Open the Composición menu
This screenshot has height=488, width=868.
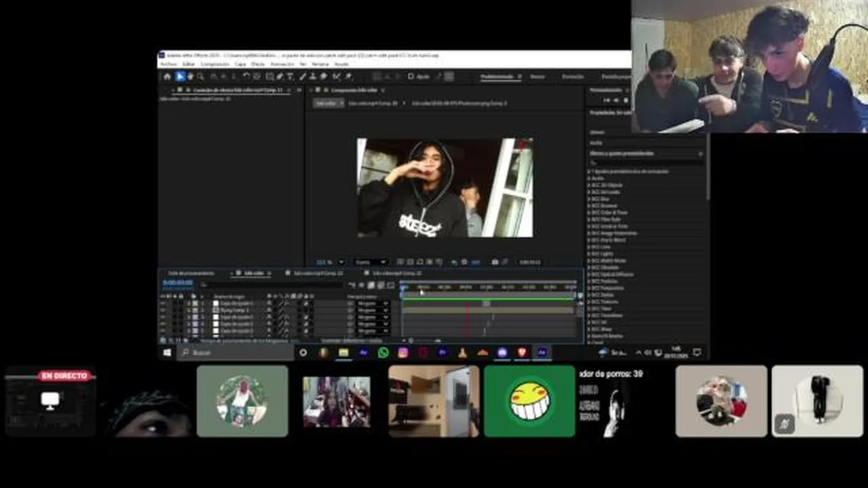tap(215, 64)
